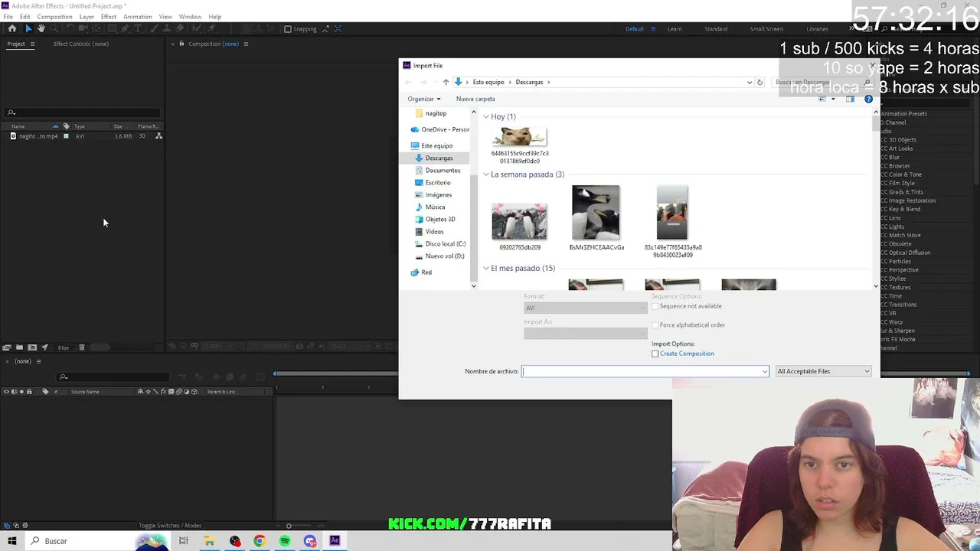This screenshot has width=980, height=551.
Task: Click the New Composition icon in Project panel
Action: point(32,347)
